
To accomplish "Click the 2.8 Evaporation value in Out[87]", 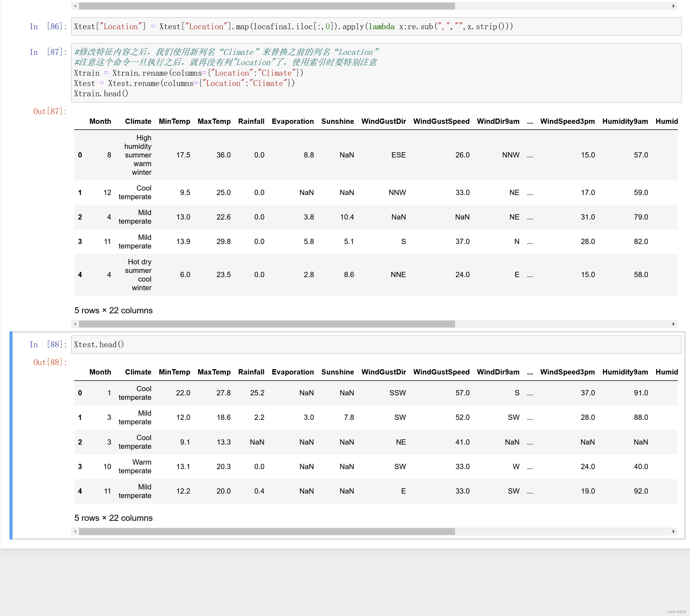I will pyautogui.click(x=309, y=275).
